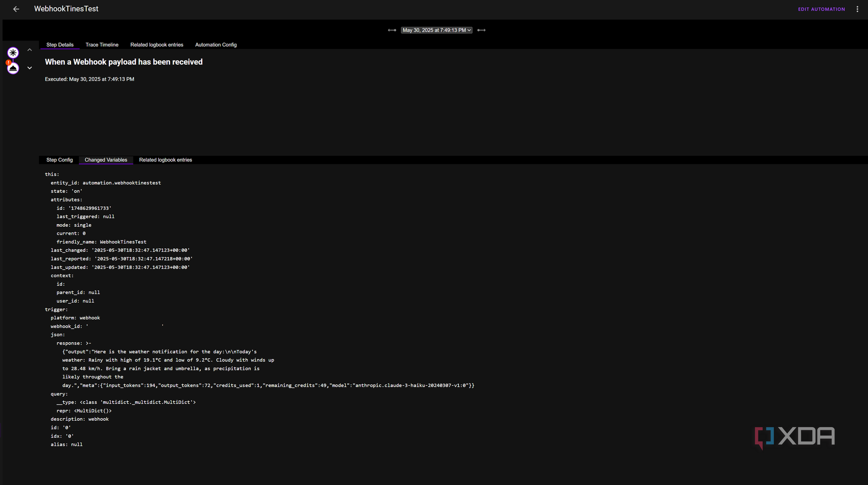Click the heading 'When a Webhook payload has been received'
Image resolution: width=868 pixels, height=485 pixels.
tap(124, 62)
